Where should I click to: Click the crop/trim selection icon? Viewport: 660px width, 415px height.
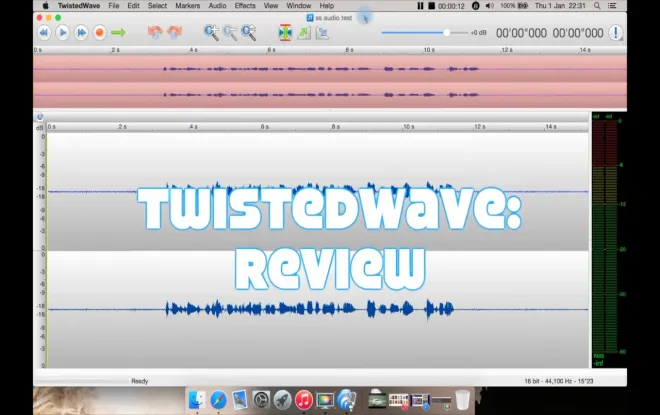click(285, 32)
